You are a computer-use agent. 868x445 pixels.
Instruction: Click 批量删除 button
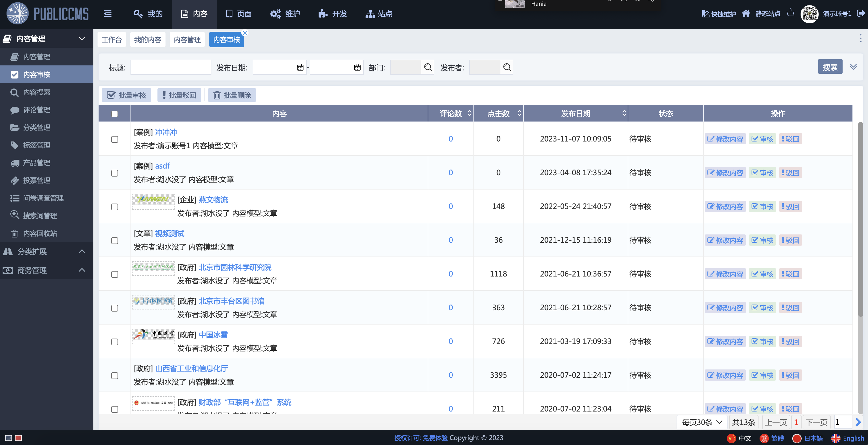coord(231,95)
